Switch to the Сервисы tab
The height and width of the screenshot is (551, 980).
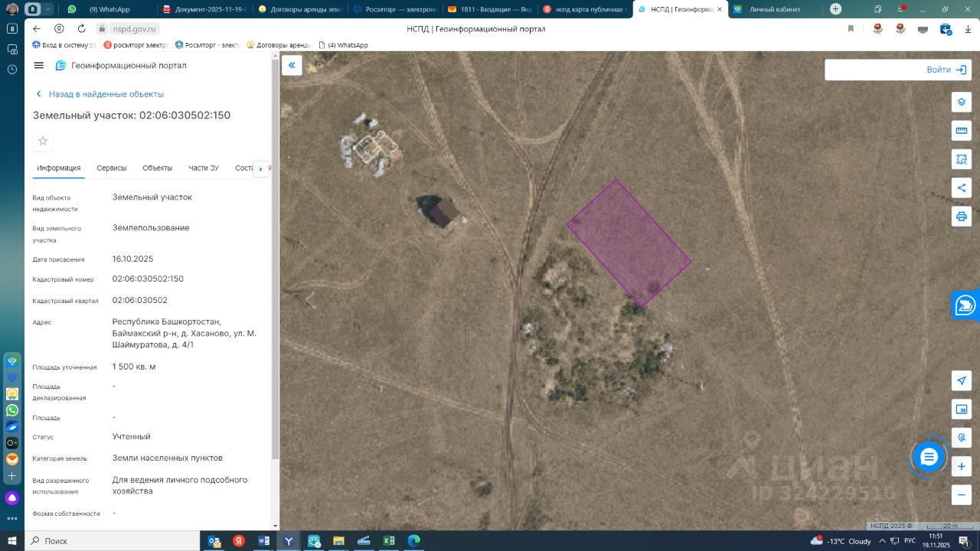pyautogui.click(x=112, y=168)
